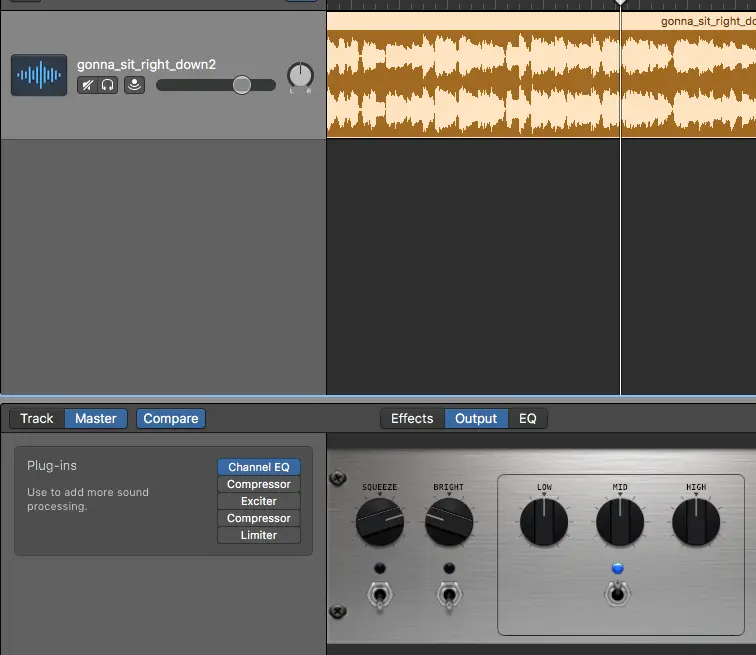This screenshot has height=655, width=756.
Task: Click the track pan knob
Action: 300,75
